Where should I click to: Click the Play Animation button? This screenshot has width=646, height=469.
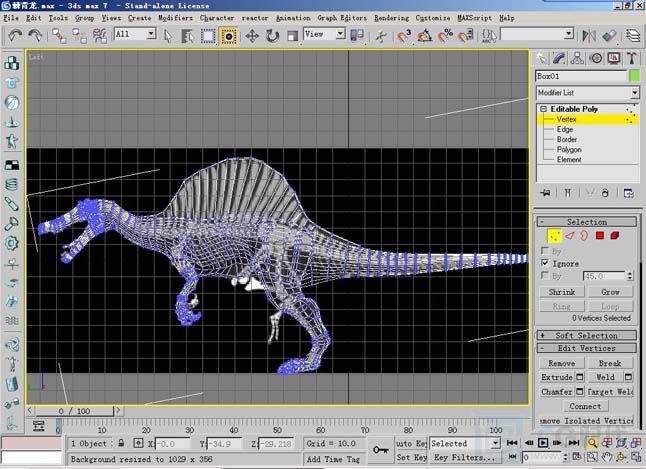543,443
